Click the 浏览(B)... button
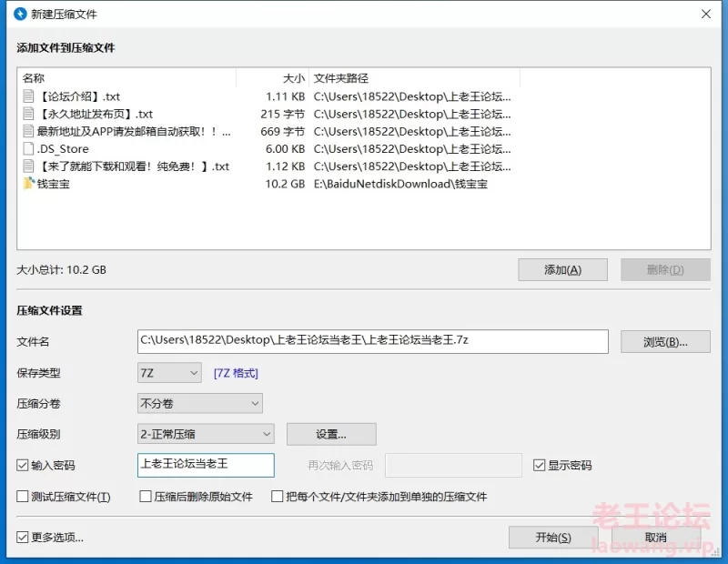 (x=665, y=342)
